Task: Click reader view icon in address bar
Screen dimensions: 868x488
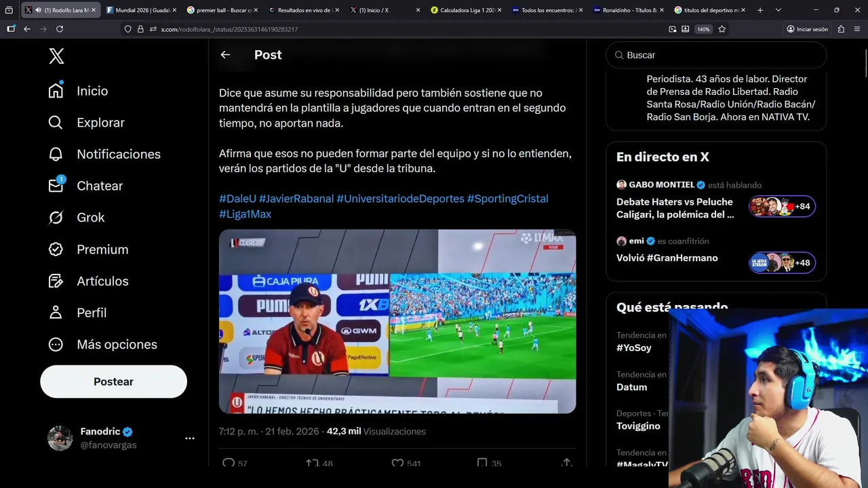Action: (686, 29)
